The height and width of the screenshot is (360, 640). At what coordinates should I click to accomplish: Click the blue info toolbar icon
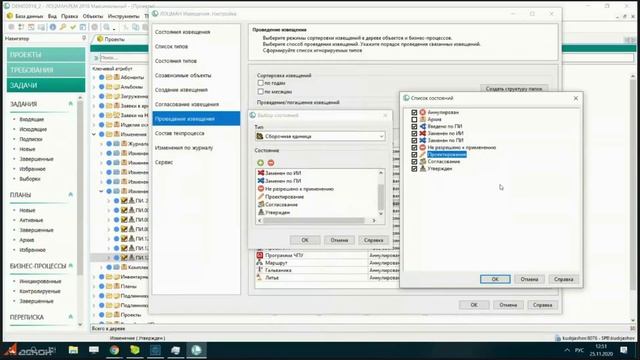53,27
